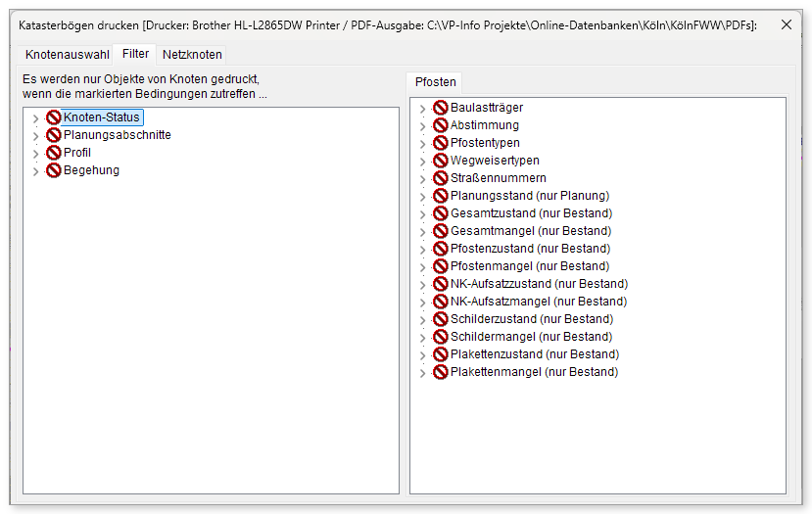Click the prohibition icon beside Pfostenmangel
The height and width of the screenshot is (514, 812).
pos(440,266)
